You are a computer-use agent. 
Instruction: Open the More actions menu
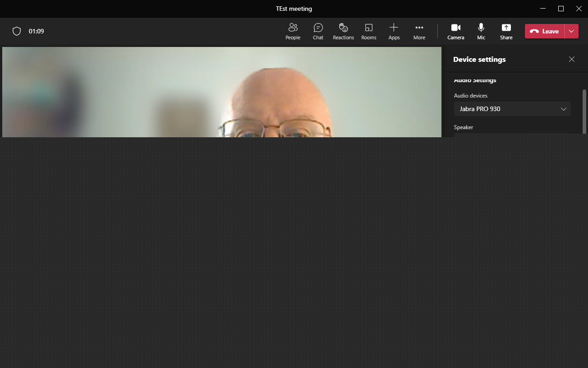point(419,31)
